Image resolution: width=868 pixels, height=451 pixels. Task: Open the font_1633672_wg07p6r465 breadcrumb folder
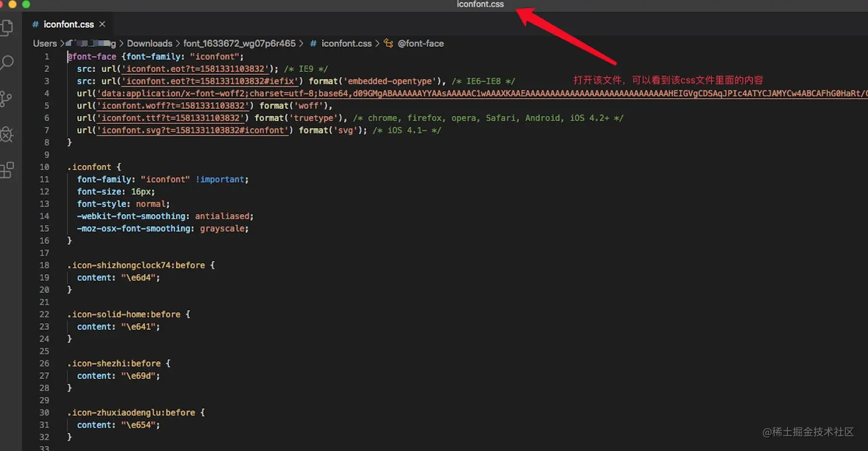tap(239, 43)
